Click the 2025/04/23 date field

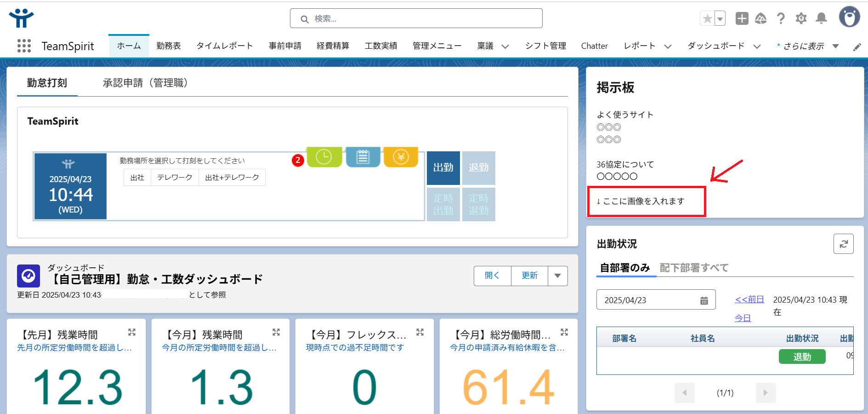tap(656, 300)
